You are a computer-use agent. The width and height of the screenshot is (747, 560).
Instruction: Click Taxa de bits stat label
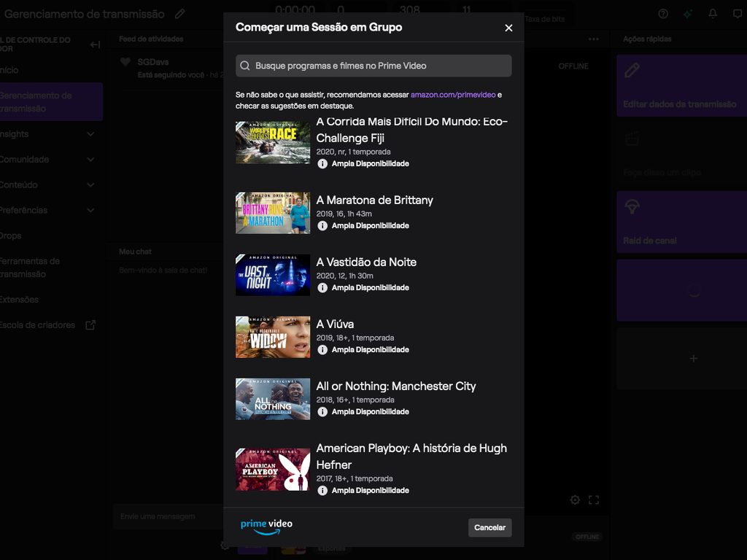544,19
